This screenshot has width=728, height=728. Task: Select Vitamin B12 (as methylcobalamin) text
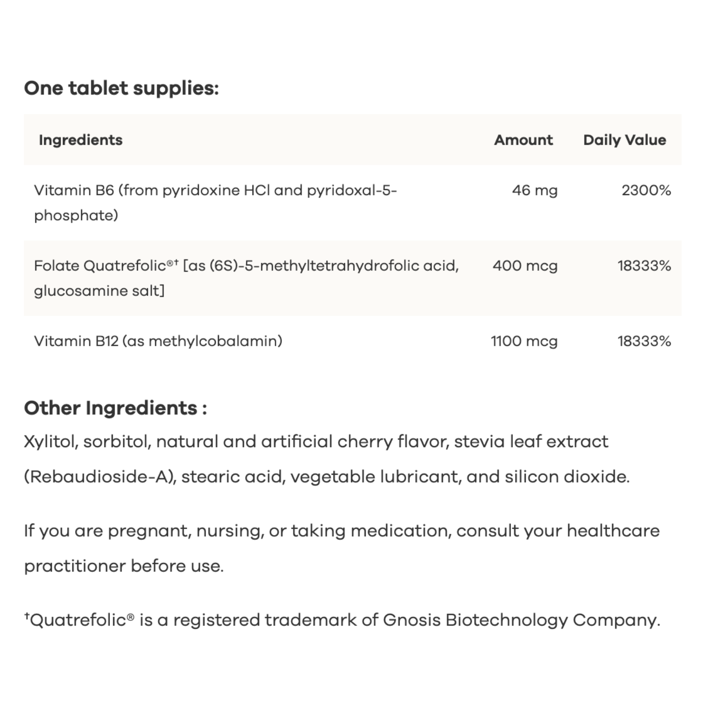tap(158, 341)
